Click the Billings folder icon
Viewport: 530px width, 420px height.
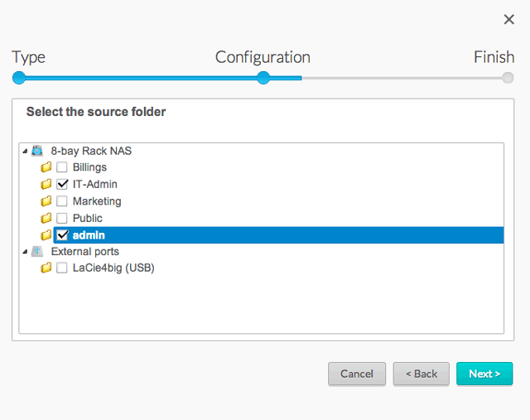(x=46, y=167)
